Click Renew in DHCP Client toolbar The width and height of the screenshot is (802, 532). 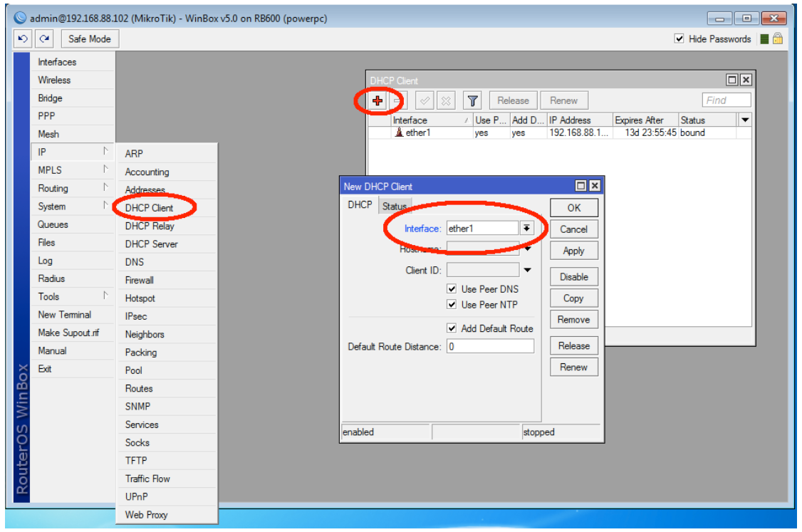tap(563, 100)
